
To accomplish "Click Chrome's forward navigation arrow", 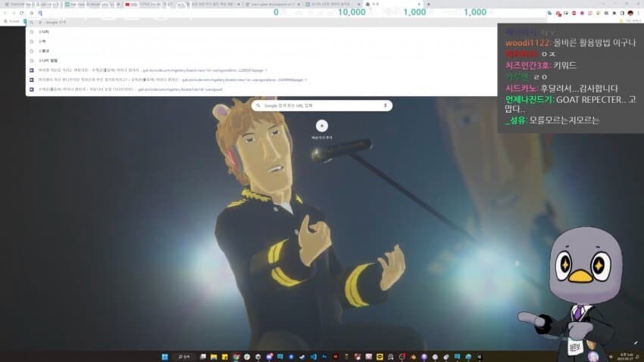I will coord(14,13).
